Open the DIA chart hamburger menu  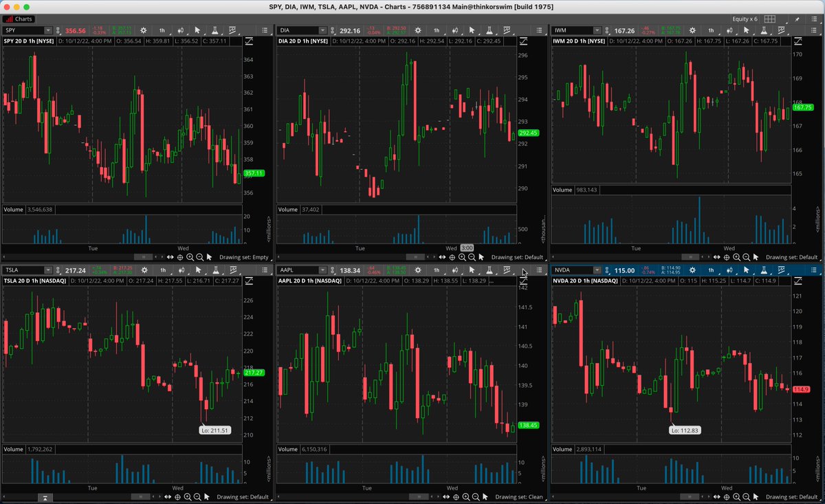click(x=540, y=30)
